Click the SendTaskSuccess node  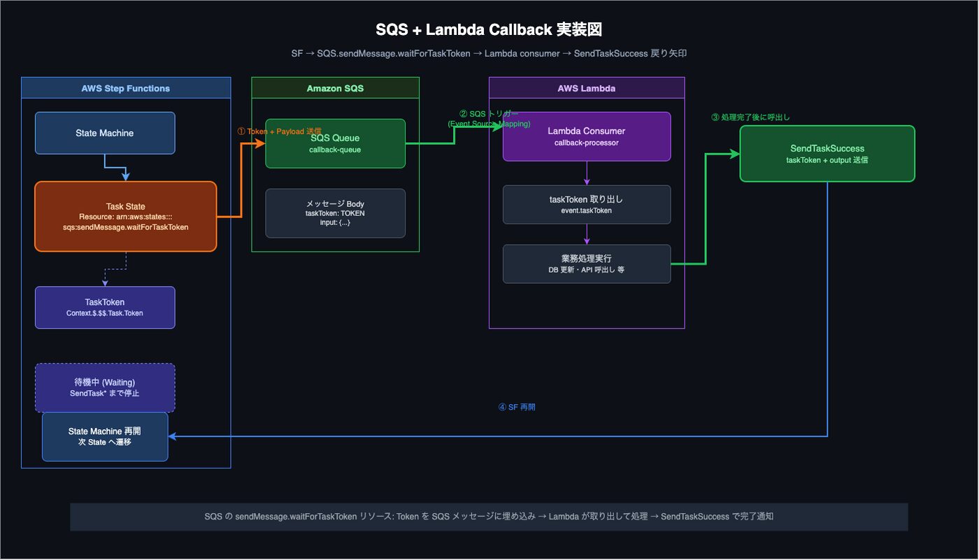pyautogui.click(x=827, y=153)
